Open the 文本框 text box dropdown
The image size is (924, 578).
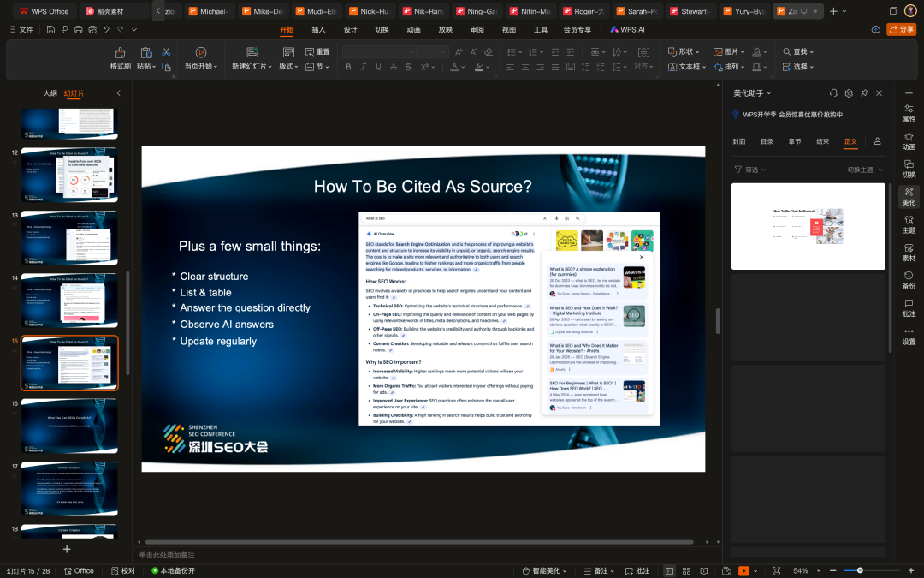(687, 67)
